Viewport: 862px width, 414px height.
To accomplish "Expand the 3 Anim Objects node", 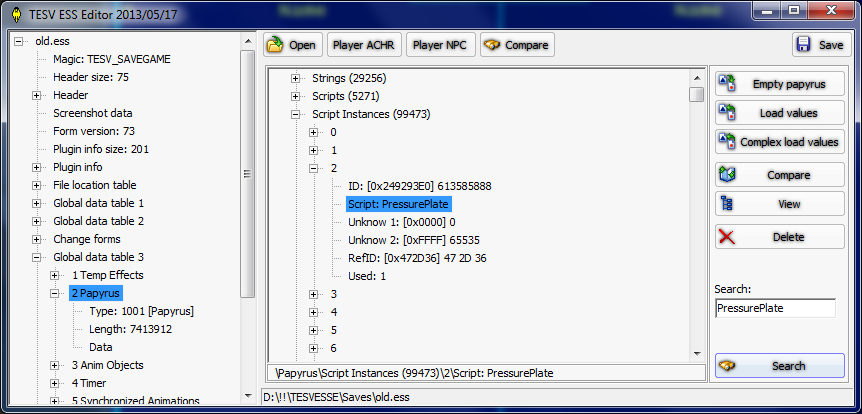I will 54,365.
